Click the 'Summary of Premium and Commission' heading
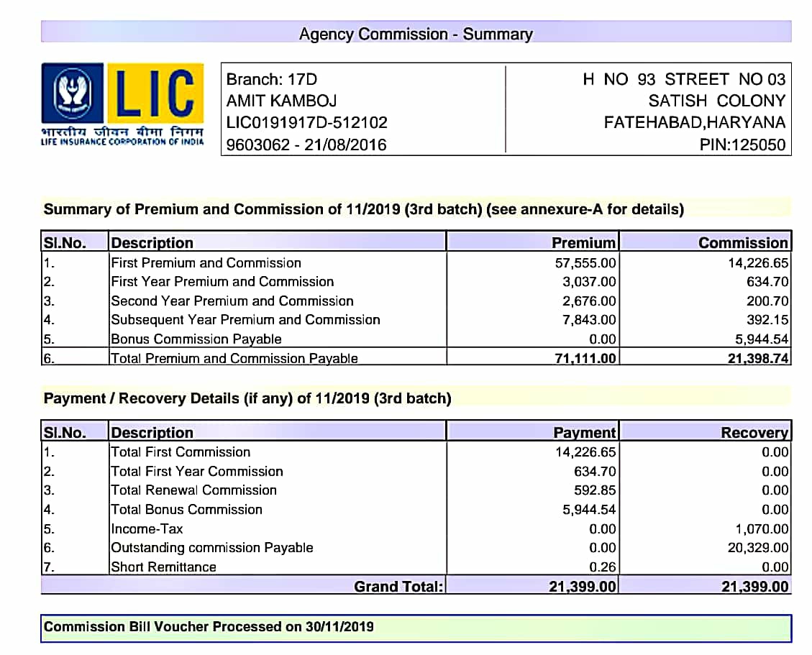Screen dimensions: 812x655 363,209
